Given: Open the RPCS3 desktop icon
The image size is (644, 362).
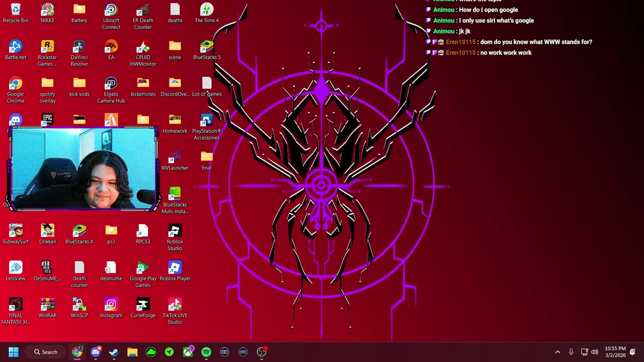Looking at the screenshot, I should click(143, 235).
